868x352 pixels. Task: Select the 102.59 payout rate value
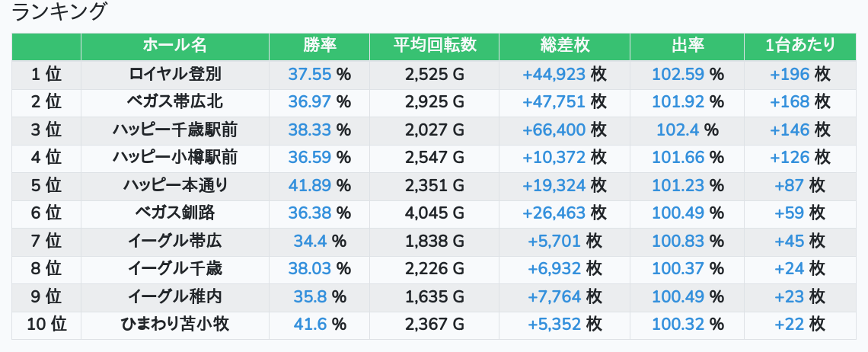tap(678, 74)
